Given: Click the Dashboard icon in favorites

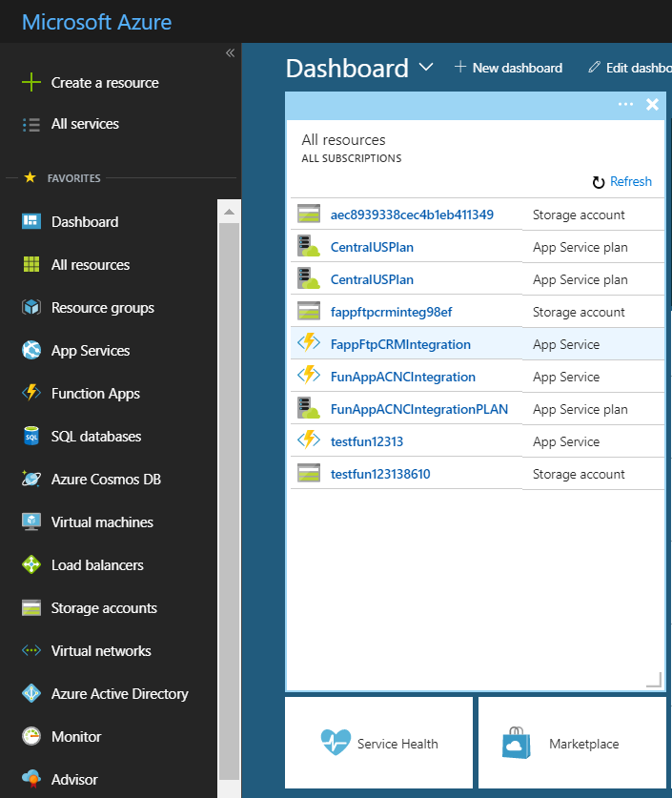Looking at the screenshot, I should (x=31, y=221).
